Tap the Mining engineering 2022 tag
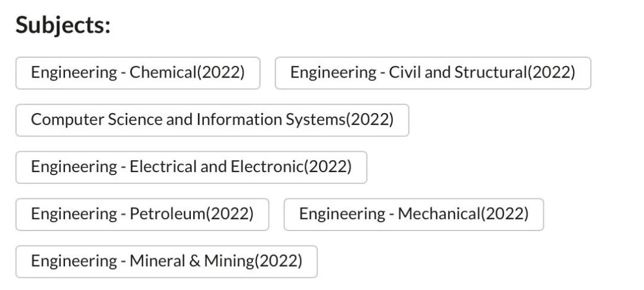The image size is (644, 290). [166, 261]
